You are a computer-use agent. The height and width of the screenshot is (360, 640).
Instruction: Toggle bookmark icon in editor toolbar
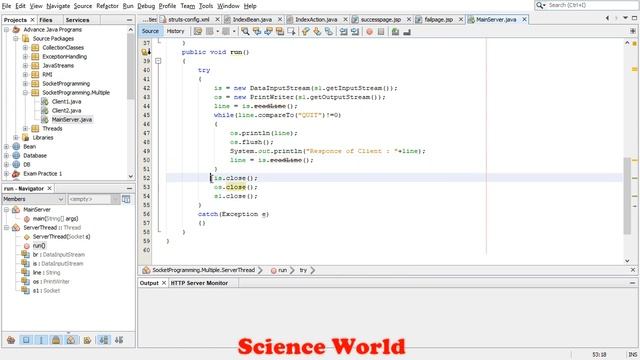(328, 31)
